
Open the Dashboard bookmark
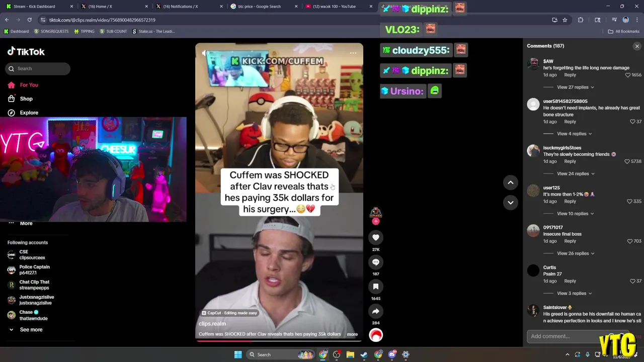[16, 31]
